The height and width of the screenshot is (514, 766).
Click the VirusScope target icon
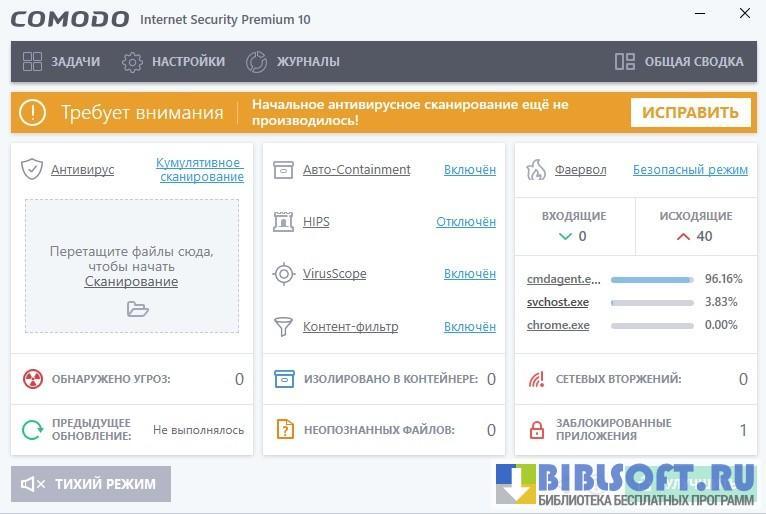(x=284, y=274)
